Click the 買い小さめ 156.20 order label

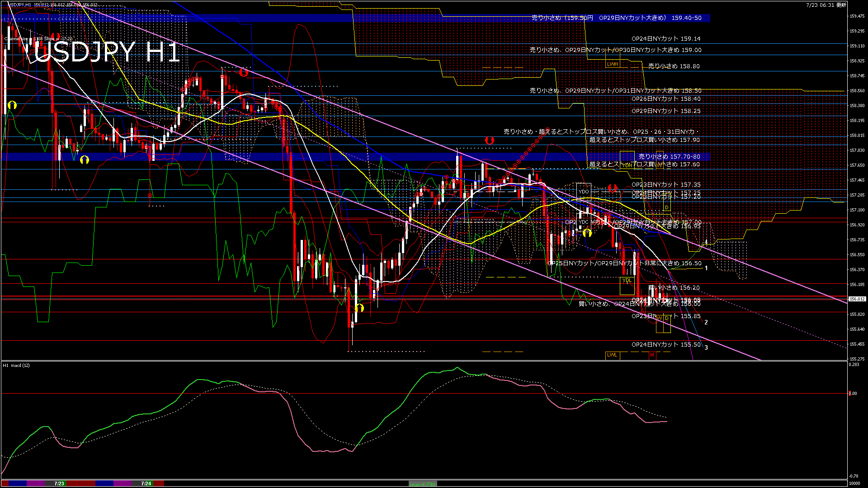[674, 287]
